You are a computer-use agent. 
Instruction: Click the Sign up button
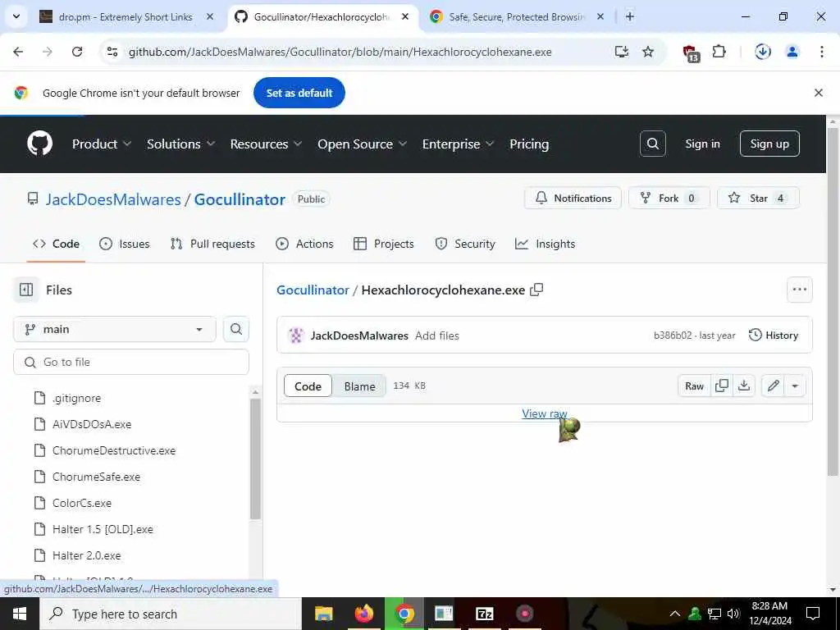769,144
